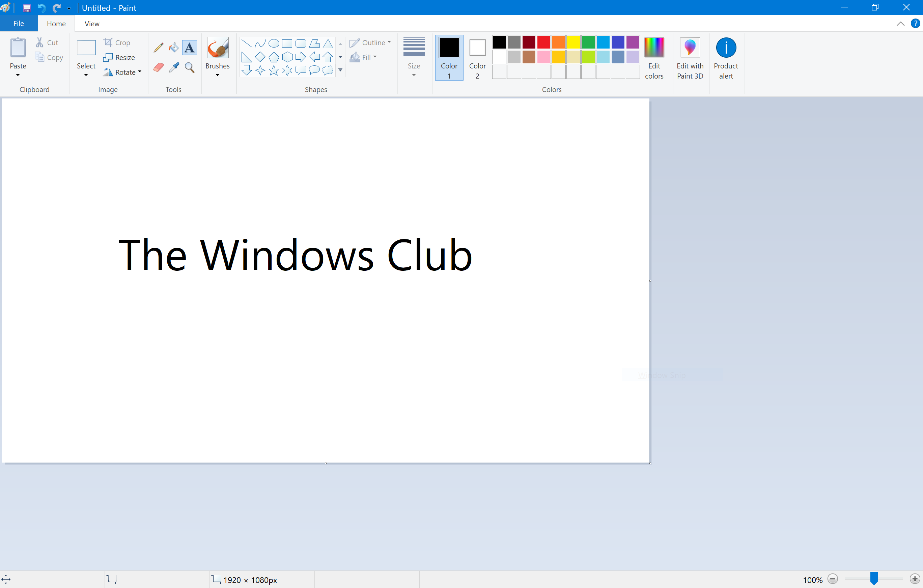Click the Undo arrow in title bar
Viewport: 923px width, 588px height.
(41, 8)
